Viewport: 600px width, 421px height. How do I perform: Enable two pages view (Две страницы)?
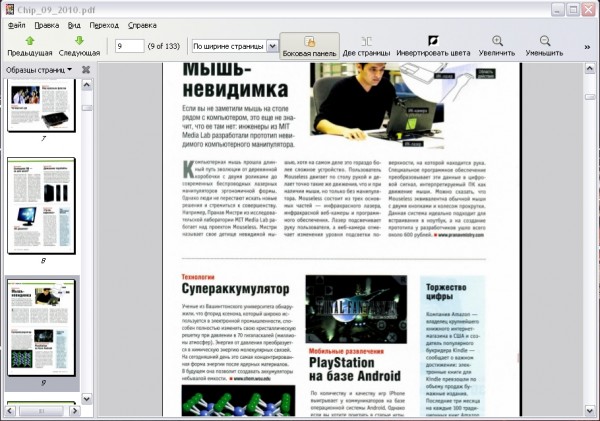point(366,46)
